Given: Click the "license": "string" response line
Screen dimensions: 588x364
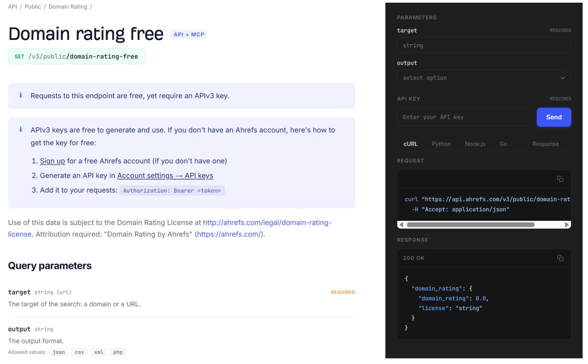Looking at the screenshot, I should [x=450, y=308].
